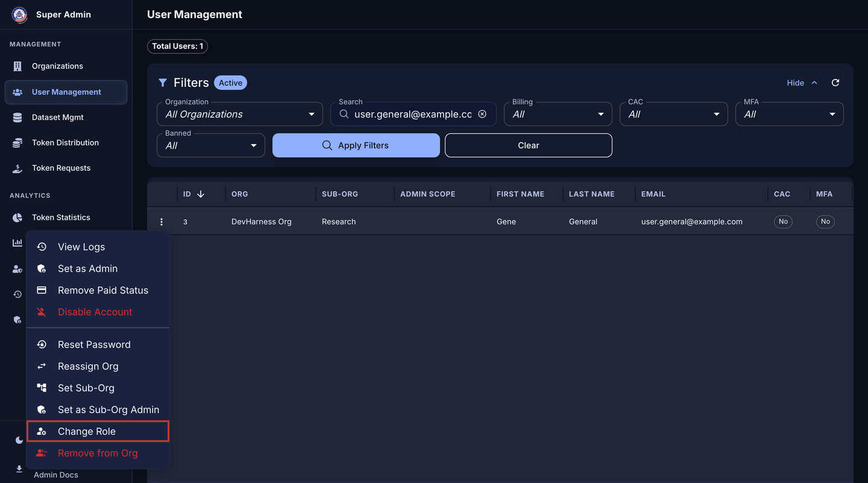Viewport: 868px width, 483px height.
Task: Choose View Logs from the context menu
Action: (98, 247)
